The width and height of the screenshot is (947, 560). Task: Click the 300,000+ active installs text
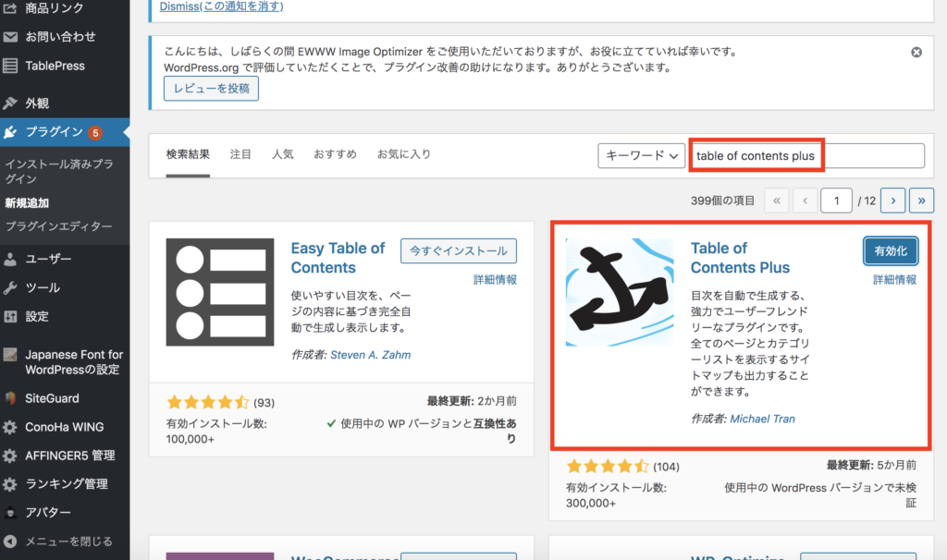(591, 504)
